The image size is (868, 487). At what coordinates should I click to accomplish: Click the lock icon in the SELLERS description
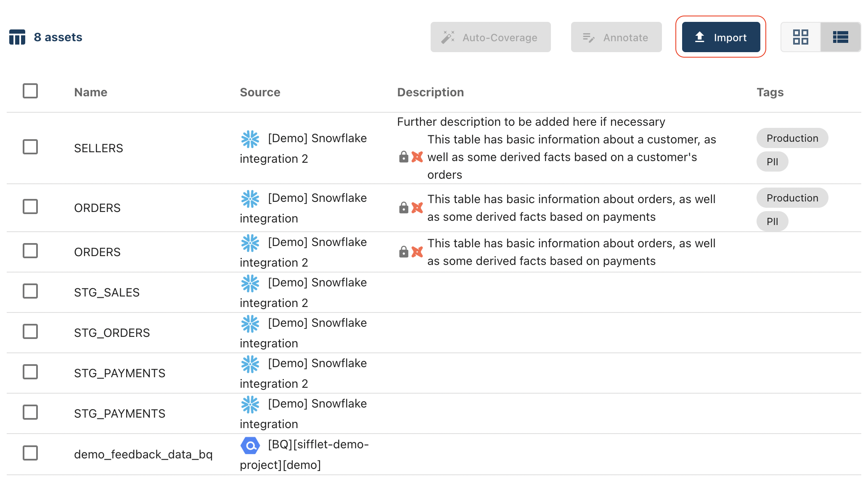tap(403, 157)
